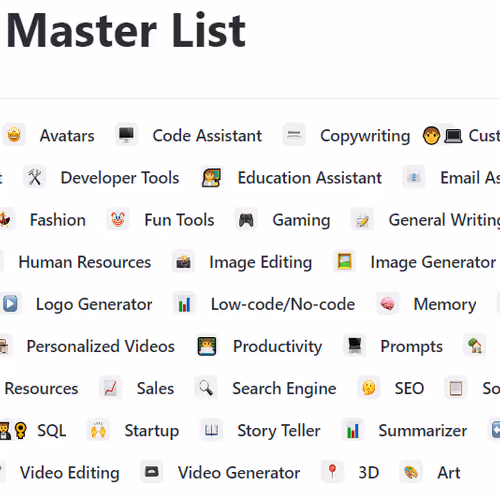Click the framed picture icon beside Image Generator
Viewport: 500px width, 500px height.
click(344, 261)
